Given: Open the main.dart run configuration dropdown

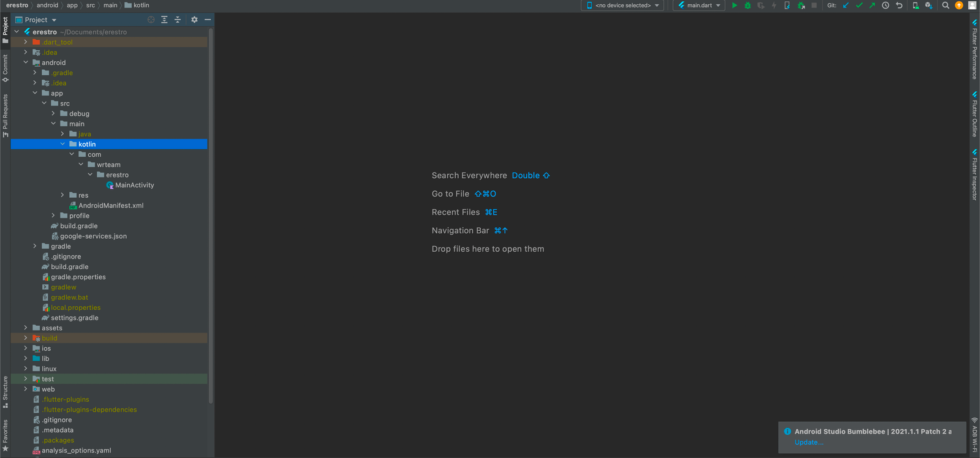Looking at the screenshot, I should 699,6.
